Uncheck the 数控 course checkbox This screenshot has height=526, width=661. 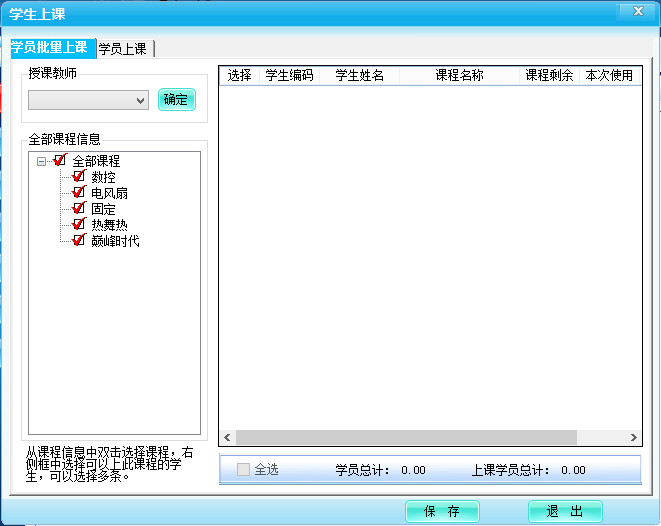(79, 176)
